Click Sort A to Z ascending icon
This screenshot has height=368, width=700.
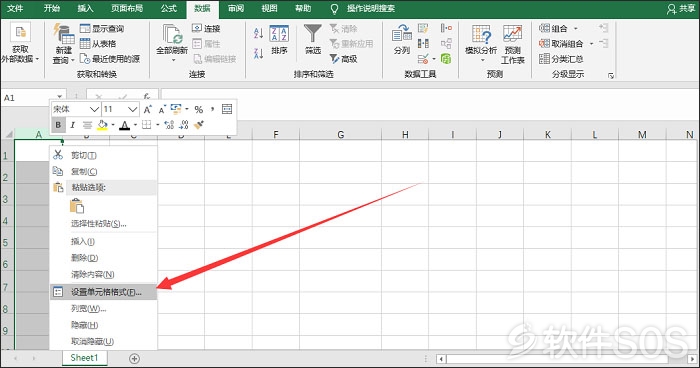258,33
